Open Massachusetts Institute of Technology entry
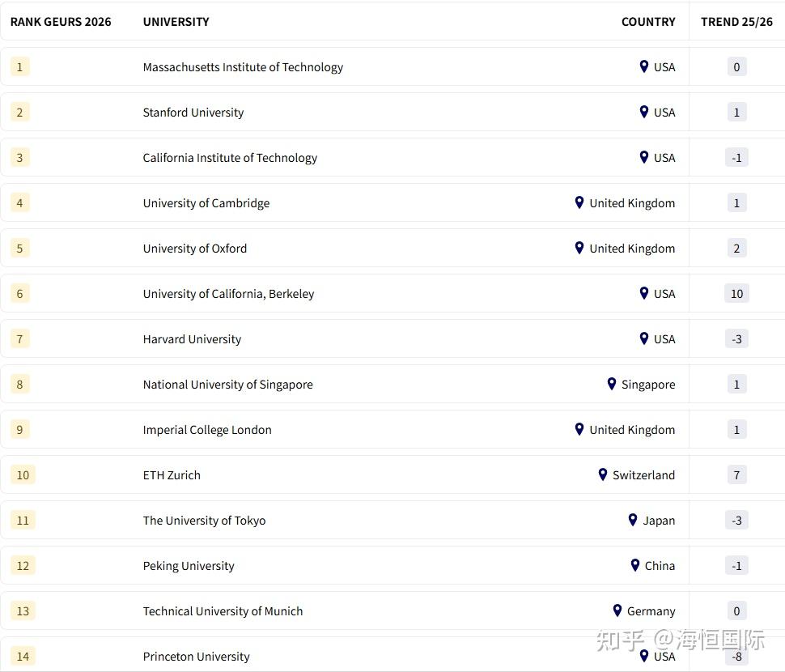 click(243, 67)
